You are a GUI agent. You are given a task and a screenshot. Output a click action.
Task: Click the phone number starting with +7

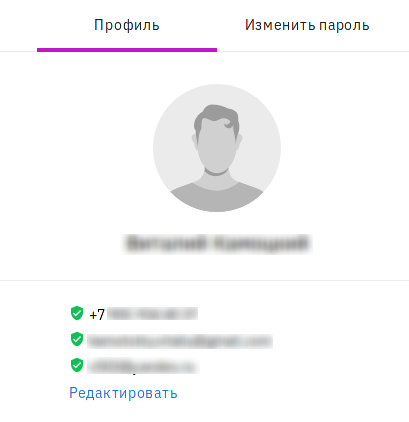click(144, 314)
